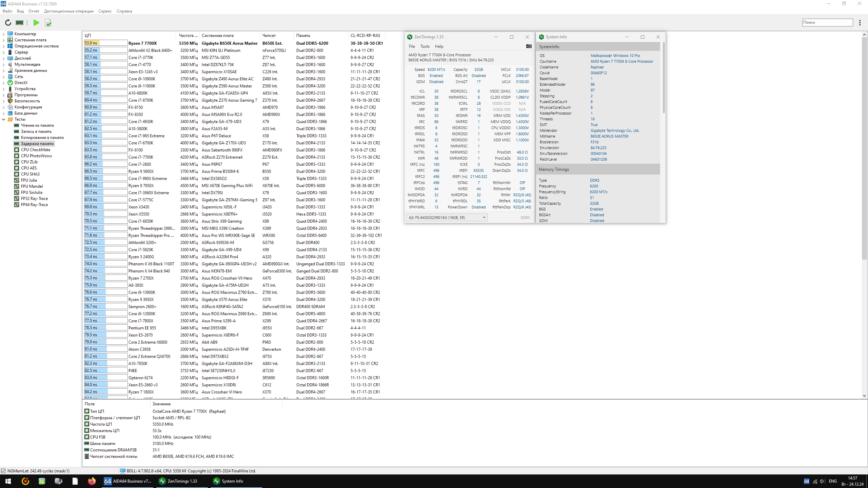Click the Поиск search field
This screenshot has height=488, width=868.
(827, 22)
